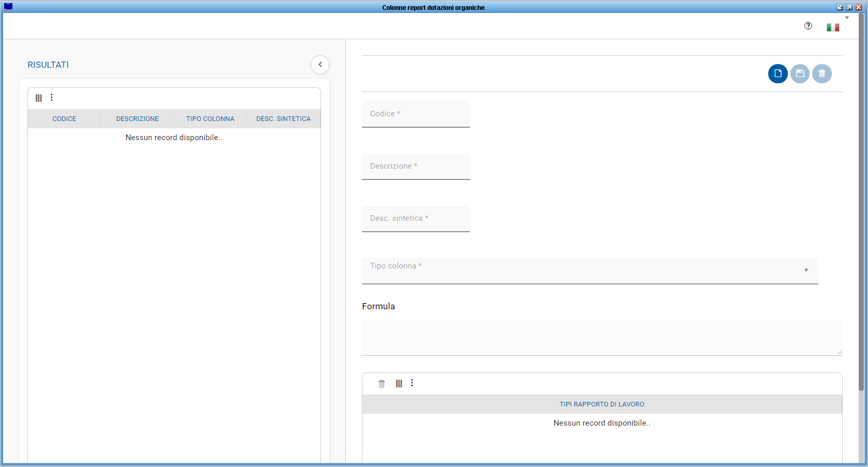Focus the Codice input field
Screen dimensions: 868x467
pyautogui.click(x=416, y=114)
